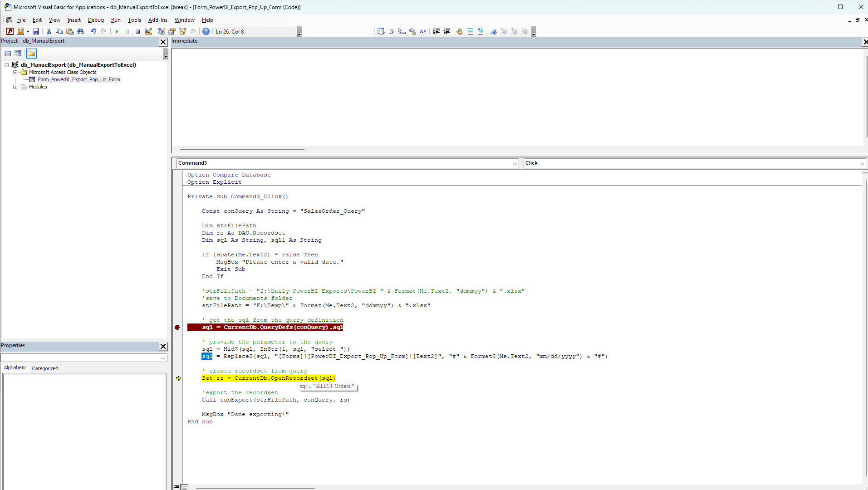Click the List Constants icon
Image resolution: width=868 pixels, height=490 pixels.
(x=391, y=31)
